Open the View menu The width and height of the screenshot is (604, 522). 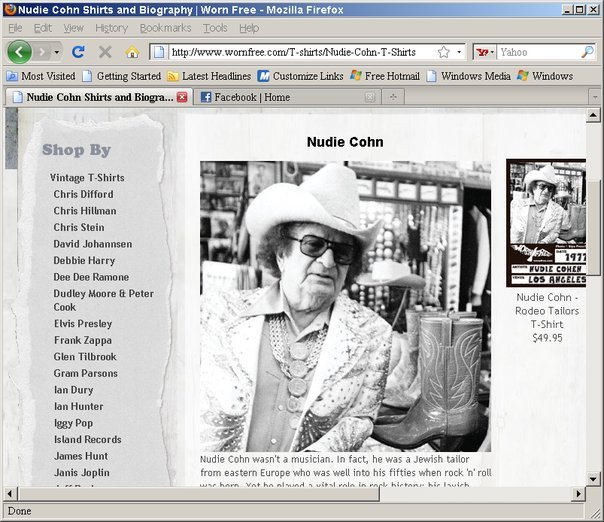pyautogui.click(x=73, y=28)
